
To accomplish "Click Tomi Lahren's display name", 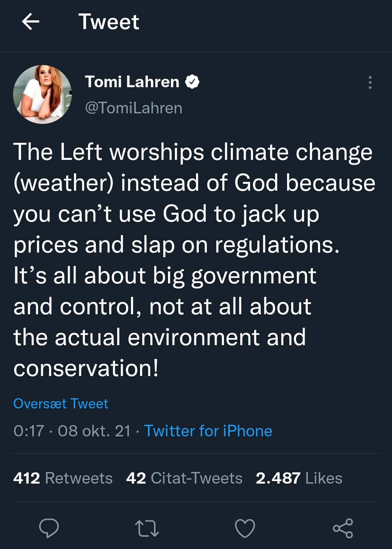I will tap(133, 82).
